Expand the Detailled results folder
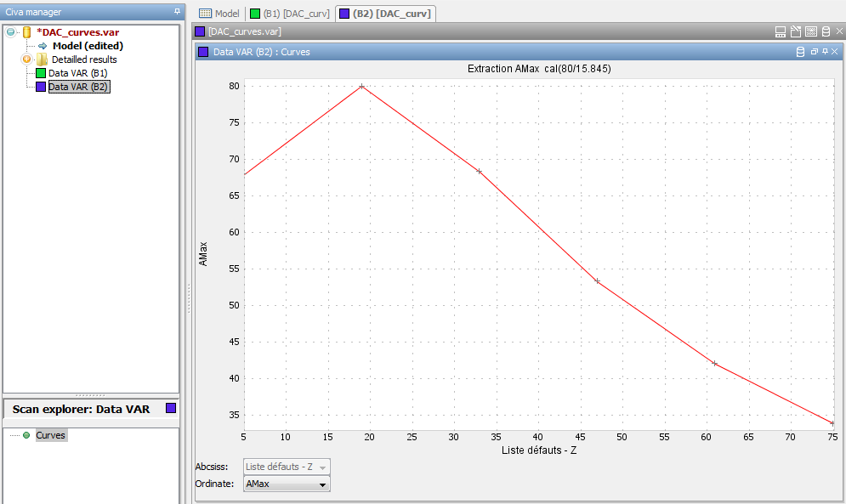The height and width of the screenshot is (504, 846). coord(26,59)
